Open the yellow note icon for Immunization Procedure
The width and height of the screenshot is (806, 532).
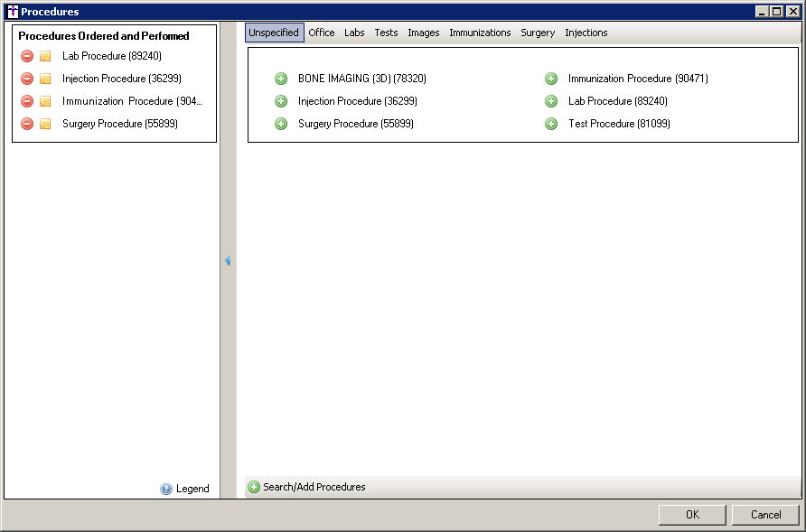[x=45, y=101]
